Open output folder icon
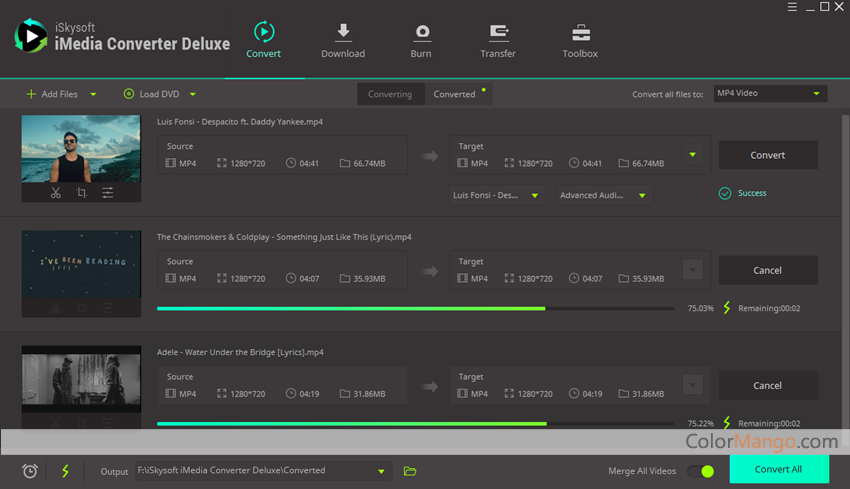 click(x=410, y=471)
